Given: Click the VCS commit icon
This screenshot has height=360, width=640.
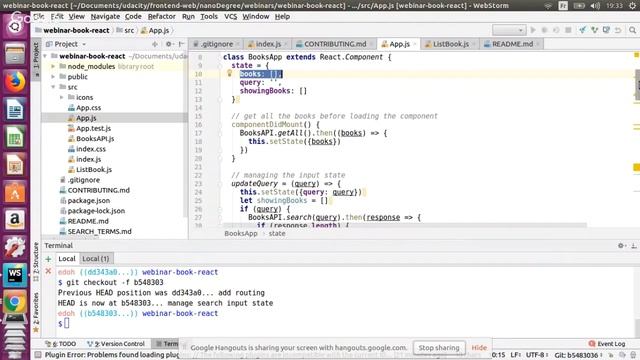Looking at the screenshot, I should click(x=594, y=30).
